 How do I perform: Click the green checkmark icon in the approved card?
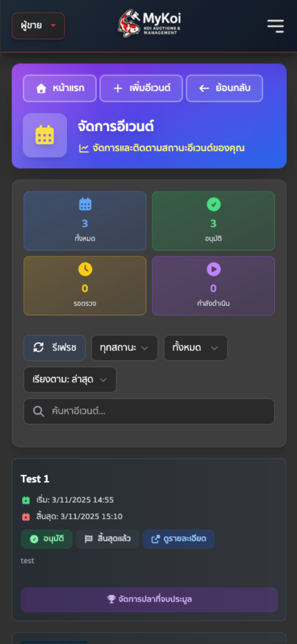click(213, 204)
